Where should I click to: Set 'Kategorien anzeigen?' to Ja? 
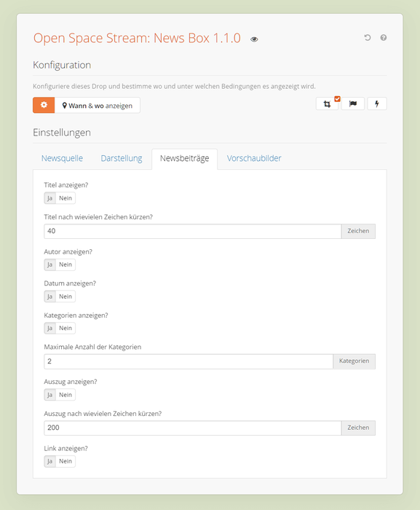(49, 328)
